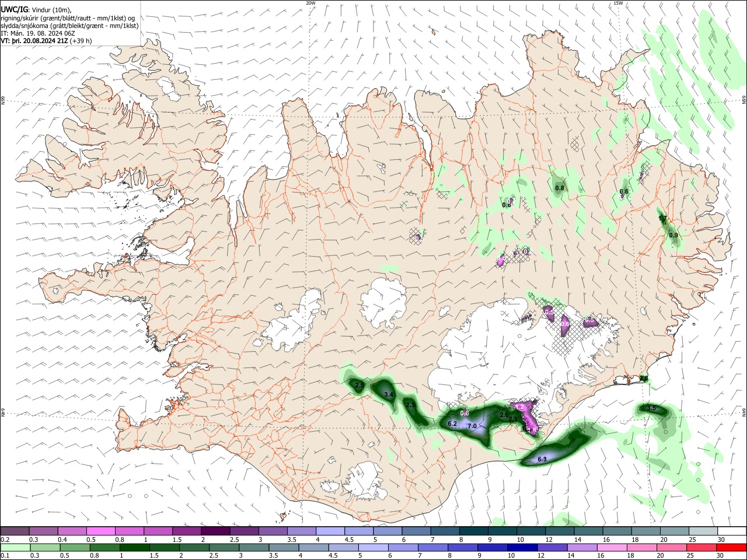Click the 0.2 label under the snow legend
The image size is (747, 560).
(5, 540)
